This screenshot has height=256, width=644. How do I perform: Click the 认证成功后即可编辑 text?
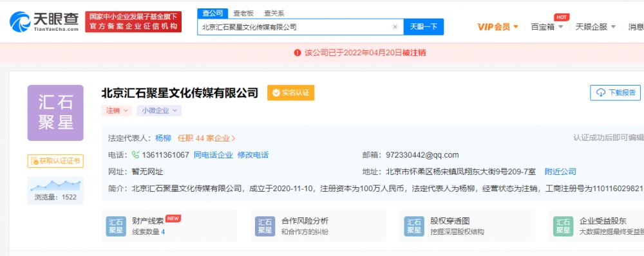tap(609, 138)
